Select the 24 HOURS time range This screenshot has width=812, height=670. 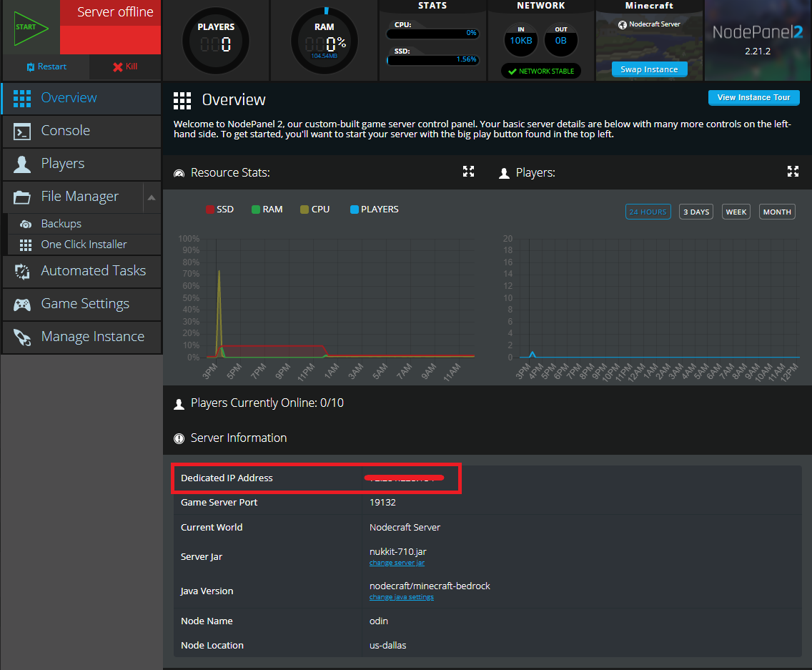[x=648, y=212]
